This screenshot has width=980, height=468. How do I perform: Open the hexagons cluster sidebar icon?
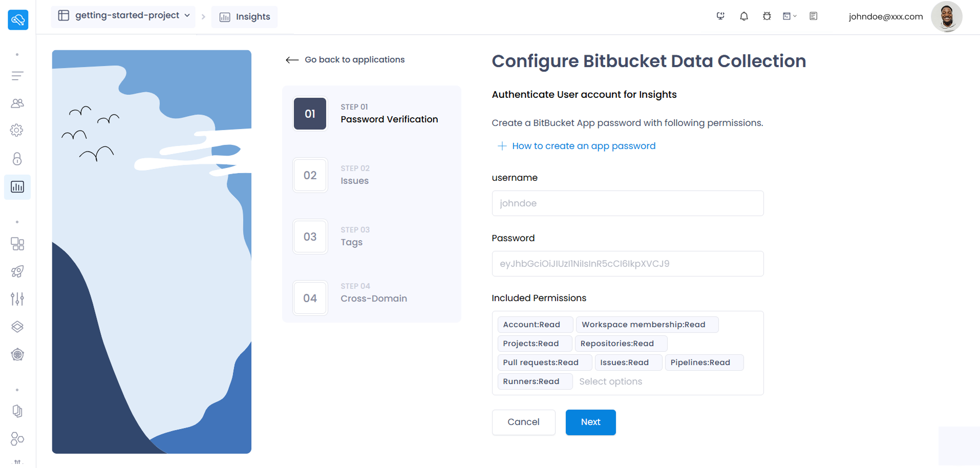17,439
